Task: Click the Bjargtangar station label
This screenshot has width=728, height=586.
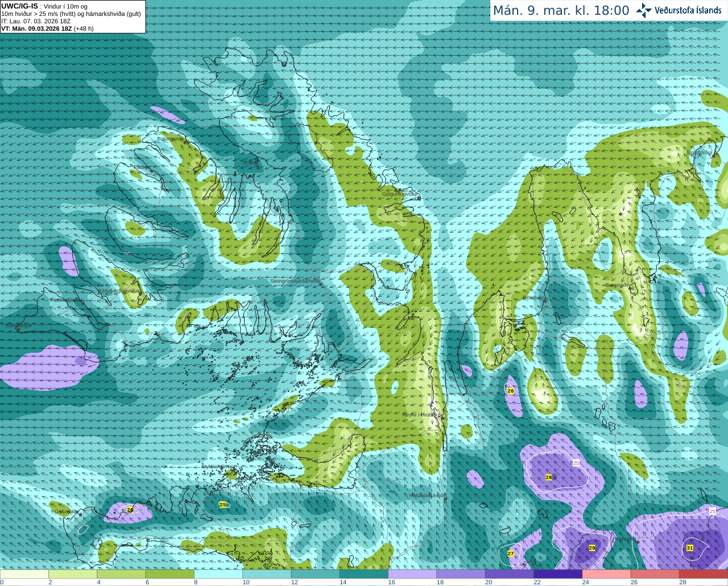Action: [19, 325]
